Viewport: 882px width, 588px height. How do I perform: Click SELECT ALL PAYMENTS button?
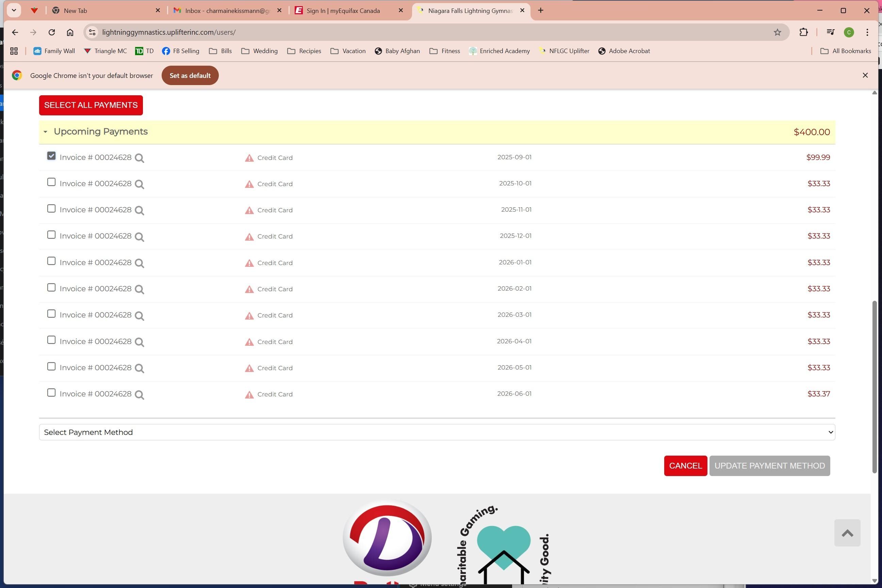click(x=91, y=105)
